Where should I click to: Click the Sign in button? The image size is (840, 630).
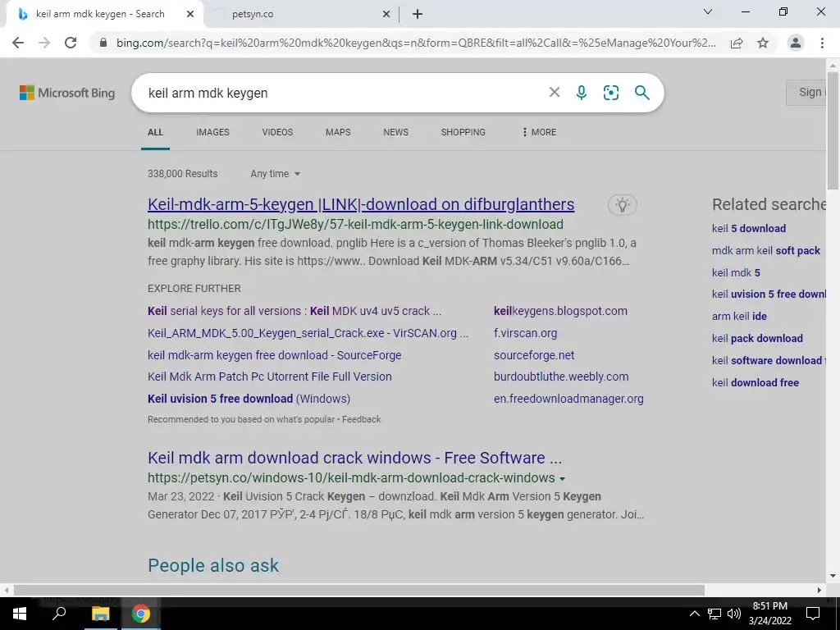pyautogui.click(x=806, y=92)
